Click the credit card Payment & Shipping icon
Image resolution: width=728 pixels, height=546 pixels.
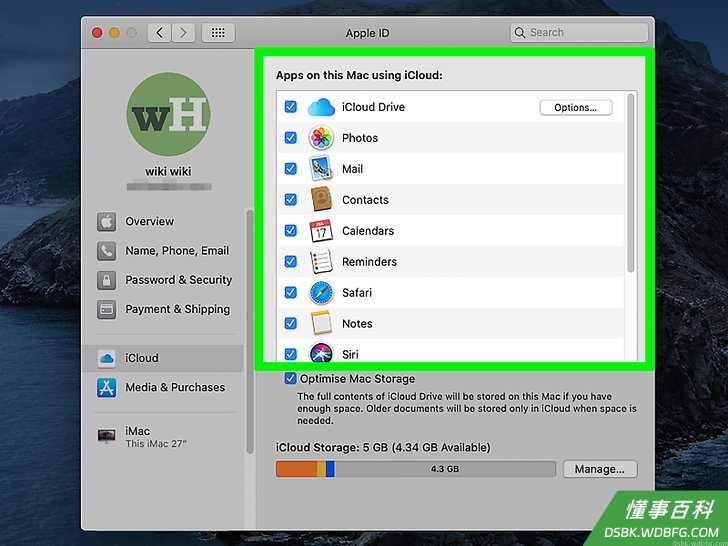[x=106, y=310]
